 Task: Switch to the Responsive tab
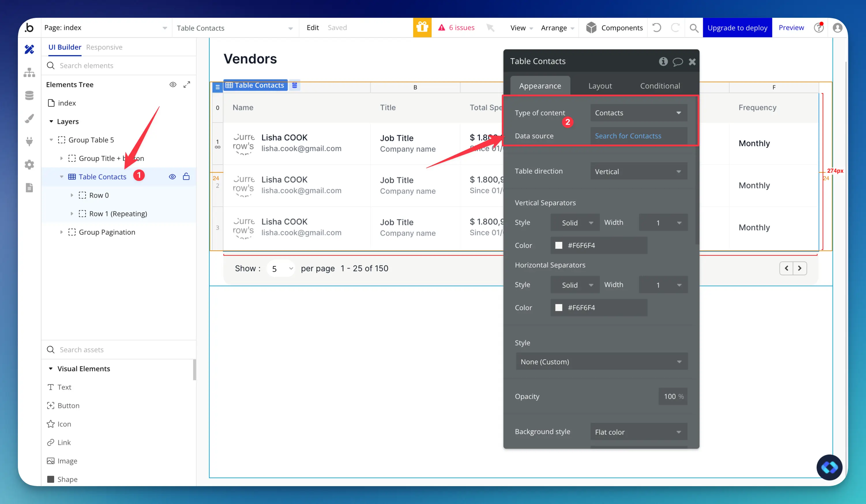[x=104, y=47]
